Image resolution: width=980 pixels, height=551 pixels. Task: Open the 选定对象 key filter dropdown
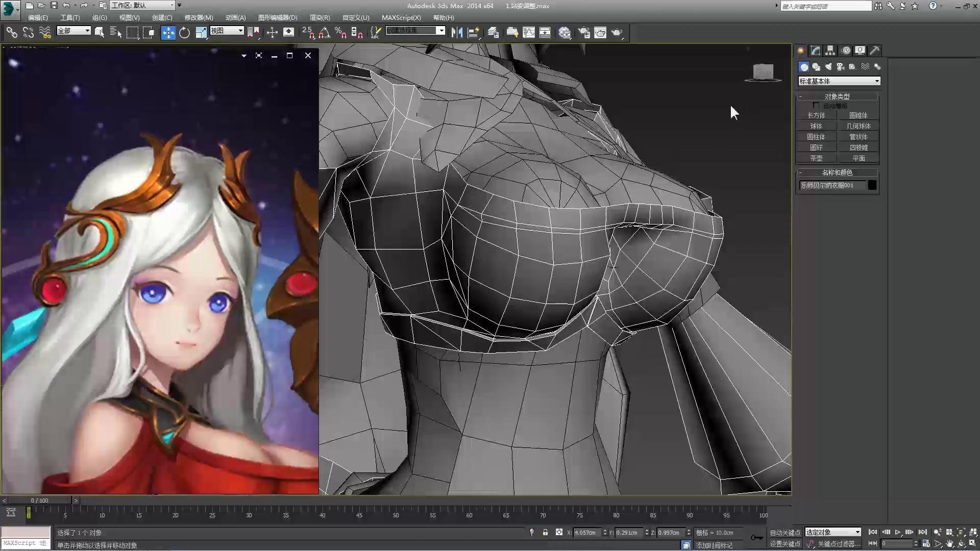point(832,532)
